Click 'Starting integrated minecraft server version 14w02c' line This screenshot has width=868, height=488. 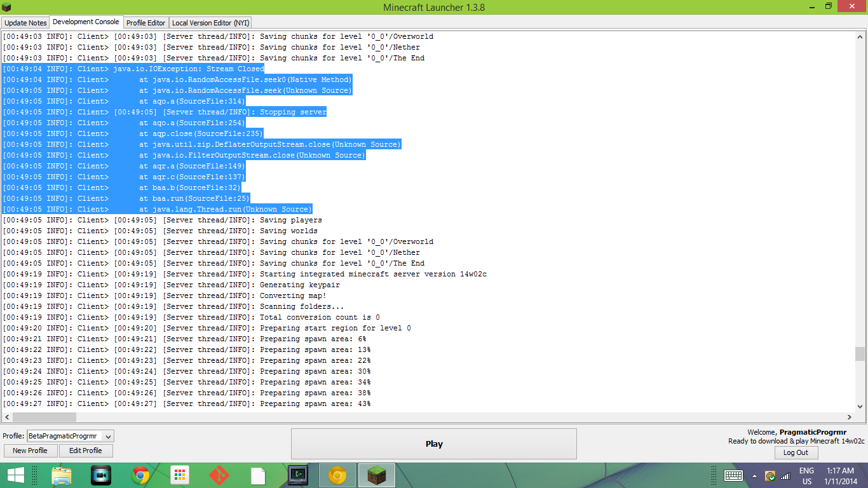coord(245,274)
